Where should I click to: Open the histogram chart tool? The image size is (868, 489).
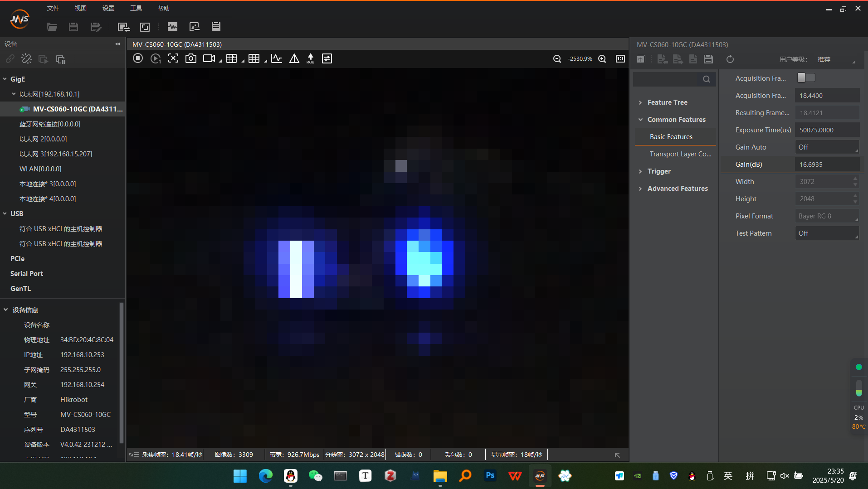277,58
